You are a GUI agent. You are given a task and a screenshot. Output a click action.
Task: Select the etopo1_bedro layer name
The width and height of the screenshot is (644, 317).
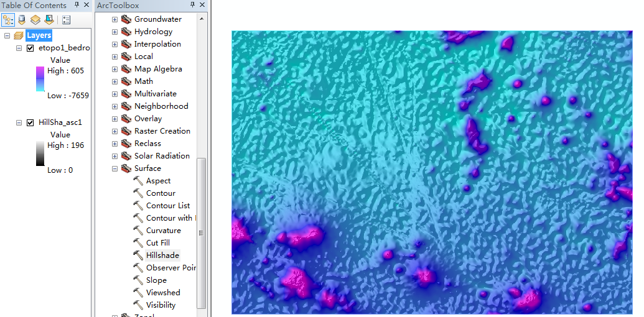[63, 48]
